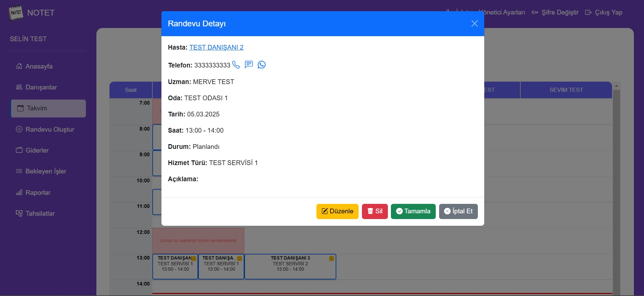Click the NOTET logo image
Viewport: 644px width, 296px height.
16,13
